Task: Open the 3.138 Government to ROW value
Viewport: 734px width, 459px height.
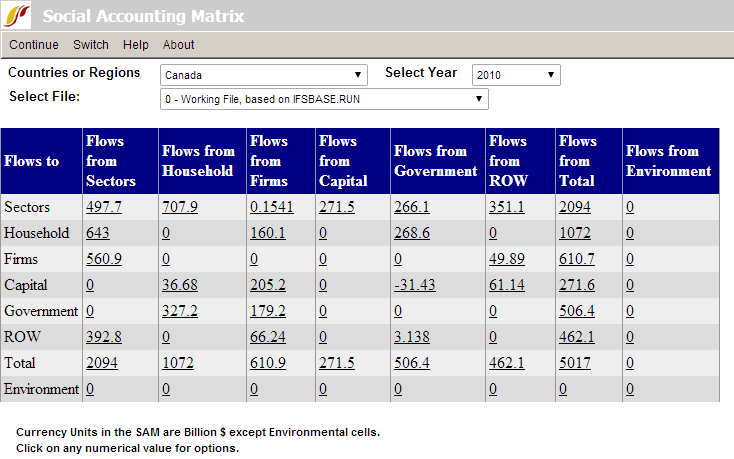Action: pos(412,337)
